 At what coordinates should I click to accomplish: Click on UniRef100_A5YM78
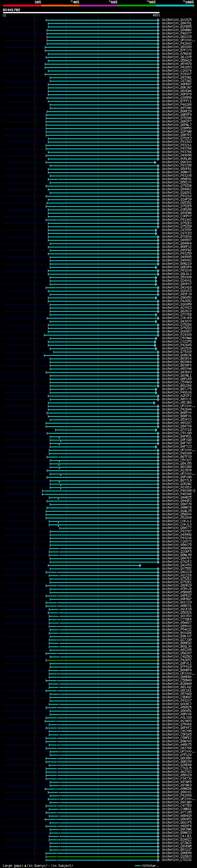click(176, 64)
